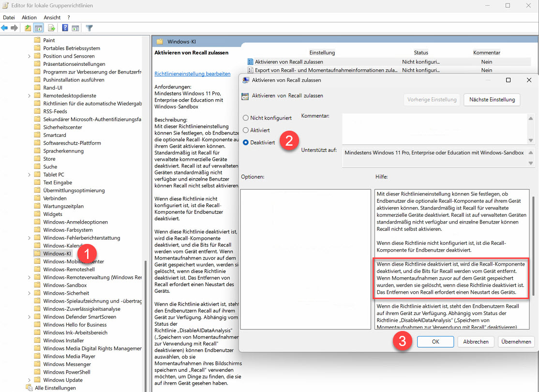Select 'Windows Hello for Business' in the tree
Image resolution: width=539 pixels, height=392 pixels.
pos(75,325)
